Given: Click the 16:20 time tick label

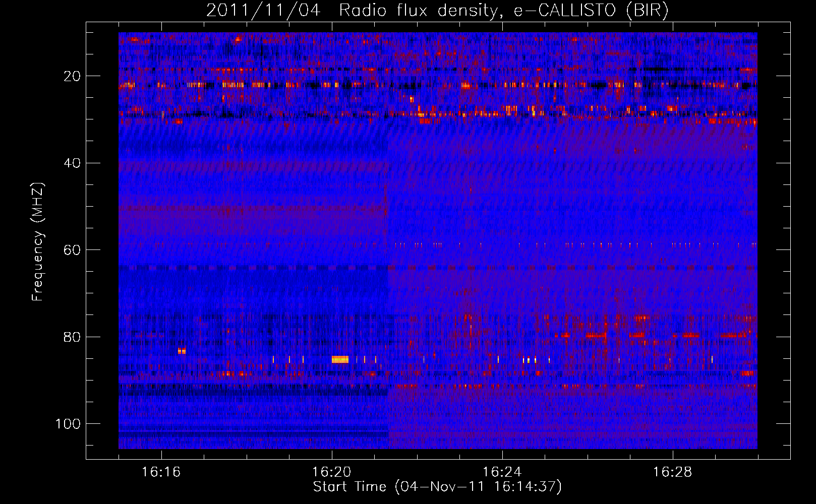Looking at the screenshot, I should [332, 472].
